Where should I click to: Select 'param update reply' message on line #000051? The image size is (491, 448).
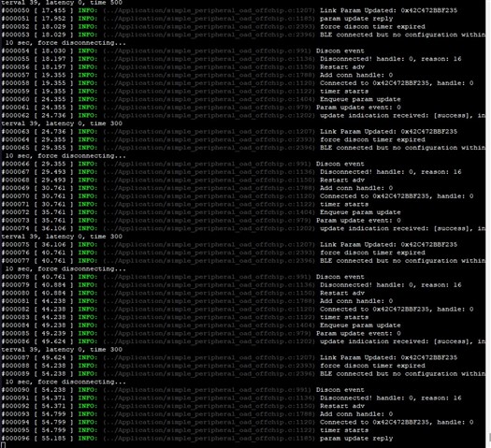[356, 19]
